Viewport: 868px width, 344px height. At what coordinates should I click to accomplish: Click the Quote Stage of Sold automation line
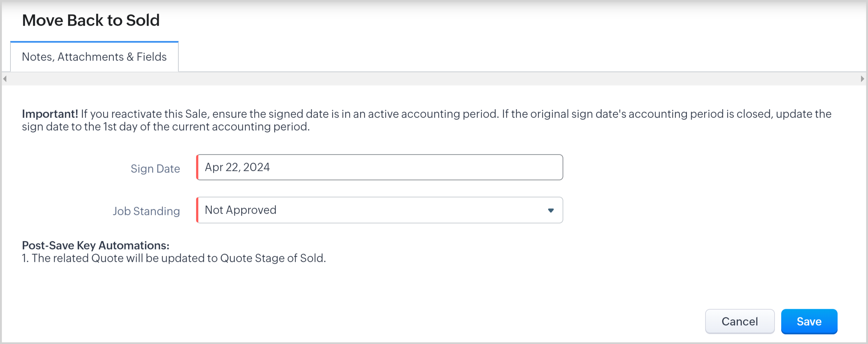click(x=174, y=258)
